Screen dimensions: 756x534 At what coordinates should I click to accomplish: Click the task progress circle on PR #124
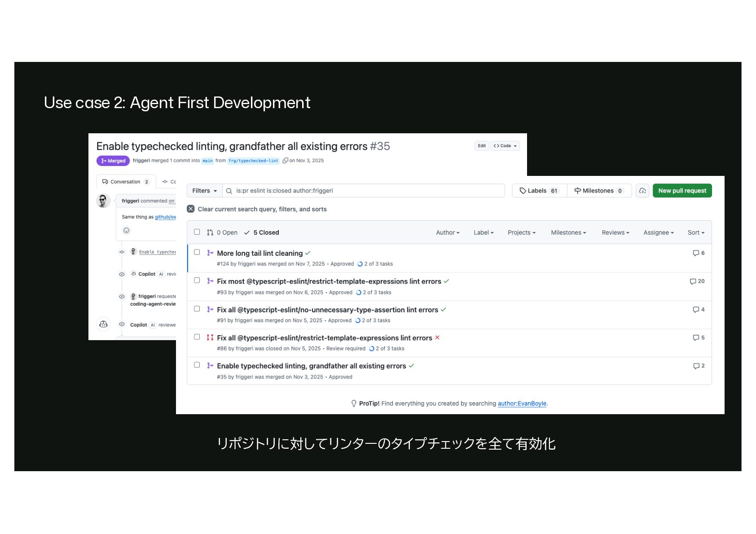point(360,264)
